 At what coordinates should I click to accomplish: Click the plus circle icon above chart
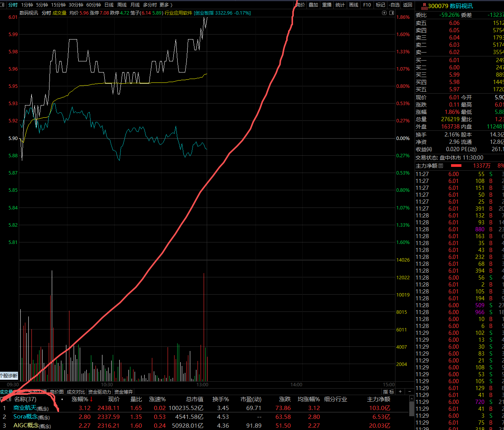click(384, 13)
